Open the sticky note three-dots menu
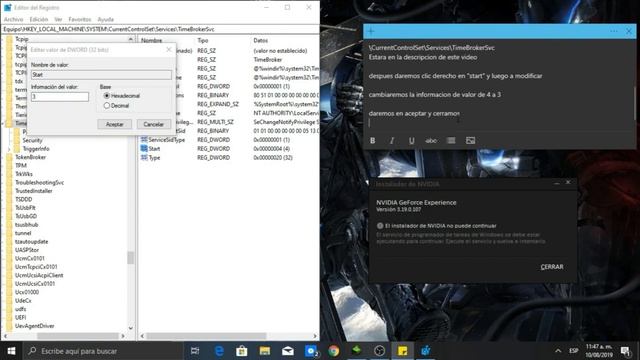The height and width of the screenshot is (360, 640). [614, 31]
